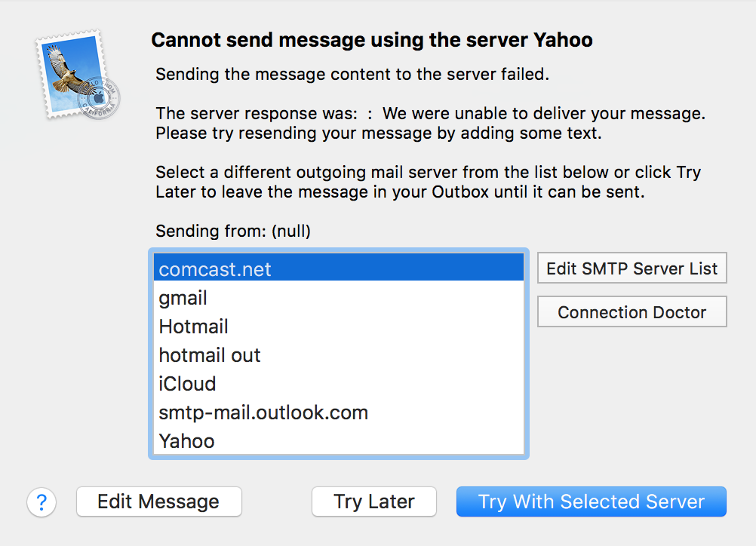Click the Edit Message button

pos(158,502)
